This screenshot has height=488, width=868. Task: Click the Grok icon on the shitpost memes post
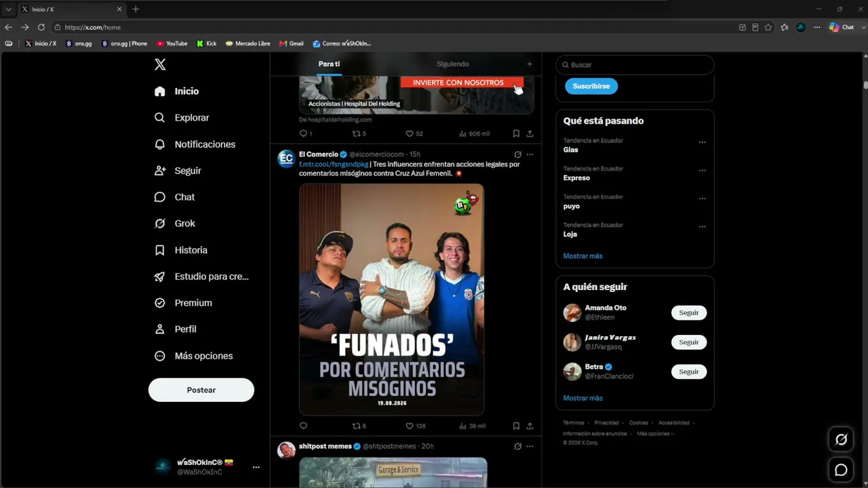click(517, 447)
